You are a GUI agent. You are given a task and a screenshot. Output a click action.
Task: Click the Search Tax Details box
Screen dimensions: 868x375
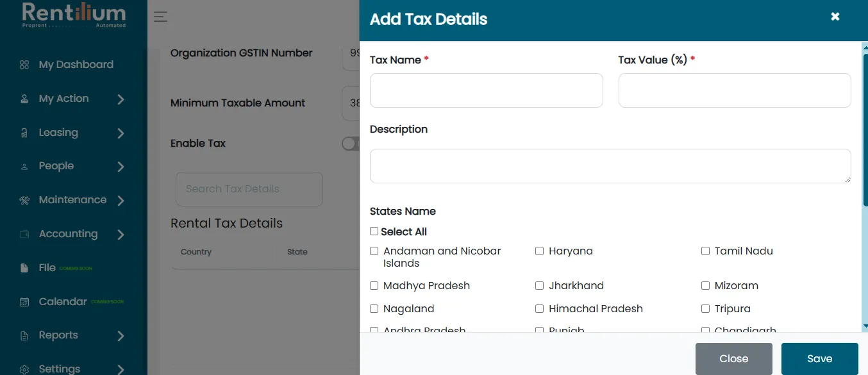tap(249, 189)
